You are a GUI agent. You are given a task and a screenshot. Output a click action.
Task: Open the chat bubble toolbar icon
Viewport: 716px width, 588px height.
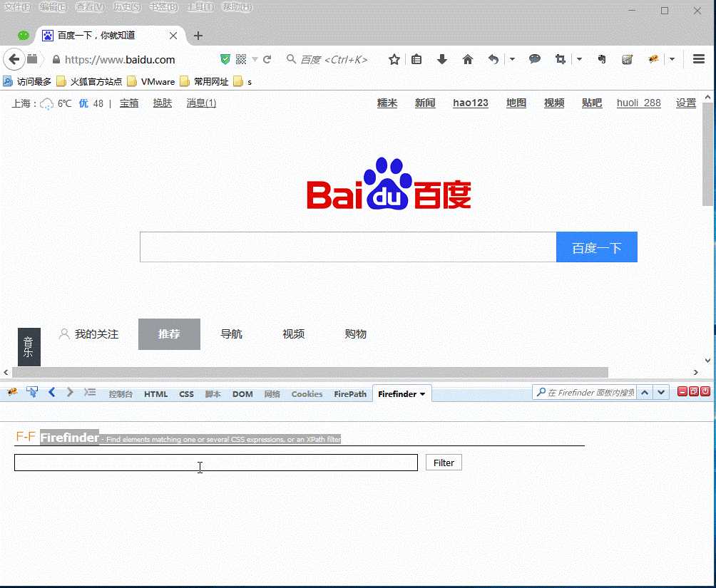[x=535, y=59]
